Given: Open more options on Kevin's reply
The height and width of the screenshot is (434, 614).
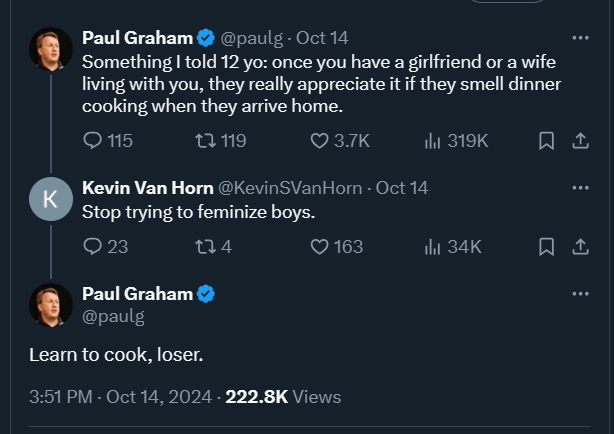Looking at the screenshot, I should pos(580,188).
